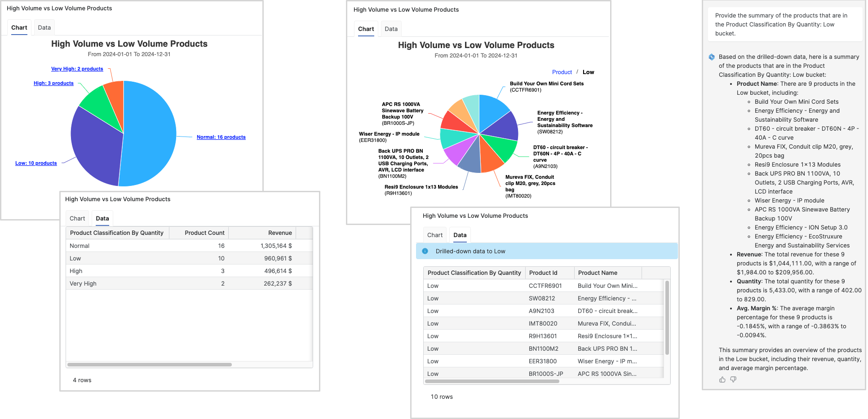Click the info icon in drilled-down banner
868x419 pixels.
click(x=425, y=251)
